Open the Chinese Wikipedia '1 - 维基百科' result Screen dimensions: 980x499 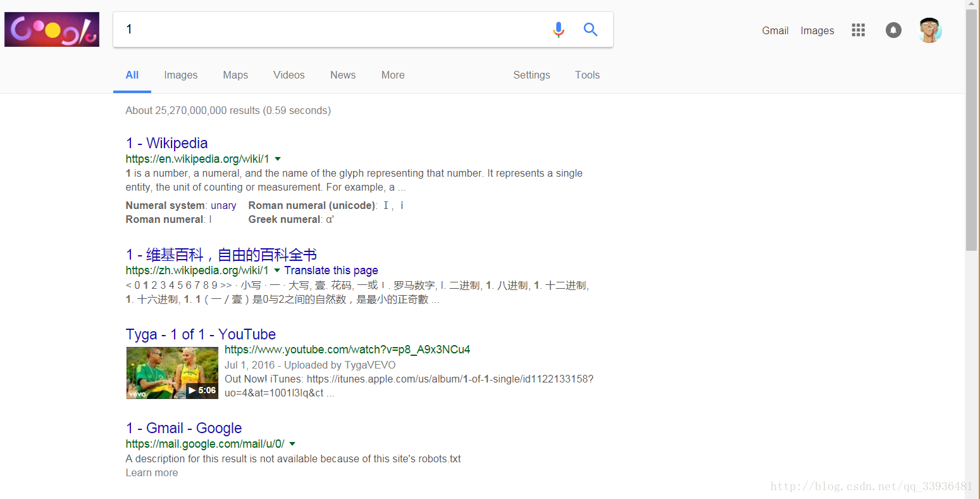click(x=221, y=255)
